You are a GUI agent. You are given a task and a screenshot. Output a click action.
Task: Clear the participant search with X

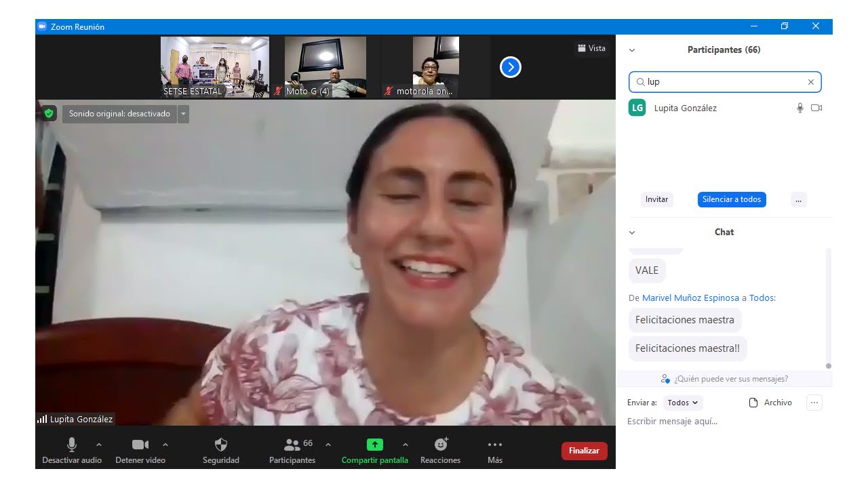click(x=811, y=82)
